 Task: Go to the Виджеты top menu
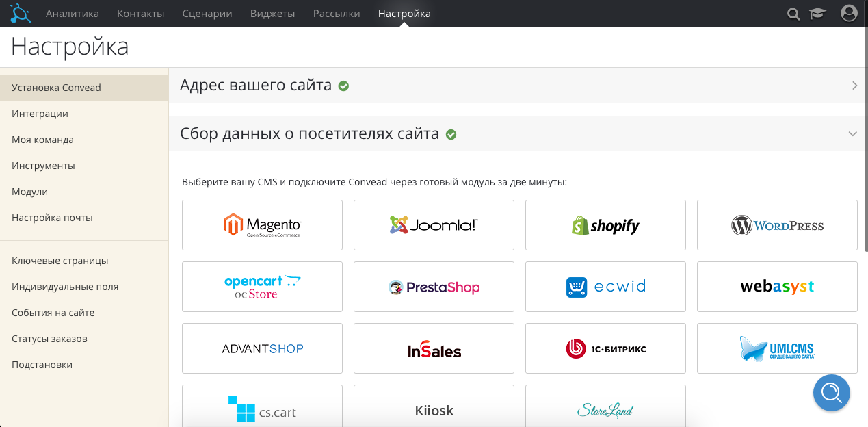click(273, 14)
